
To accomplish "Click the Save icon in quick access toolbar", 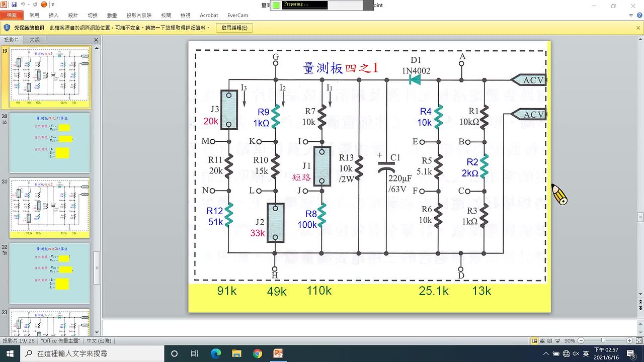I will pos(14,5).
